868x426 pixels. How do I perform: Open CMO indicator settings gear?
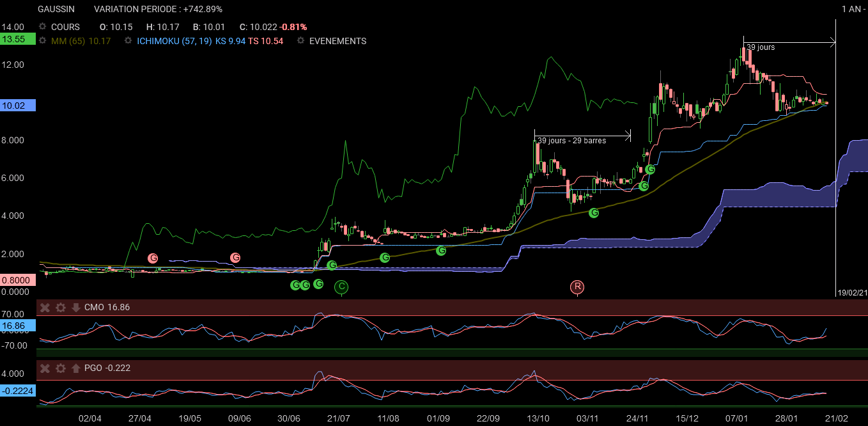pos(61,308)
